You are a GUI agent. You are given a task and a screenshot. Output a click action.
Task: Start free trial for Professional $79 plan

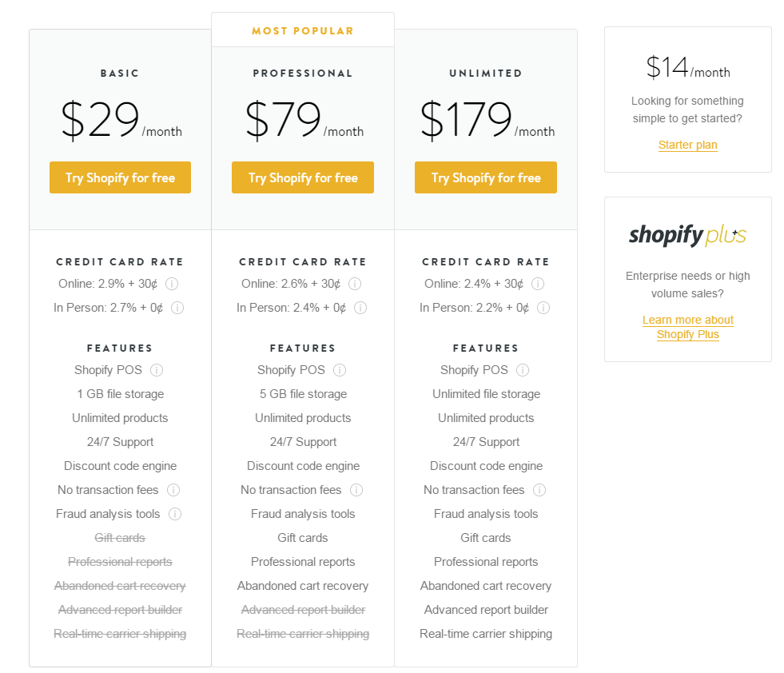click(x=303, y=177)
